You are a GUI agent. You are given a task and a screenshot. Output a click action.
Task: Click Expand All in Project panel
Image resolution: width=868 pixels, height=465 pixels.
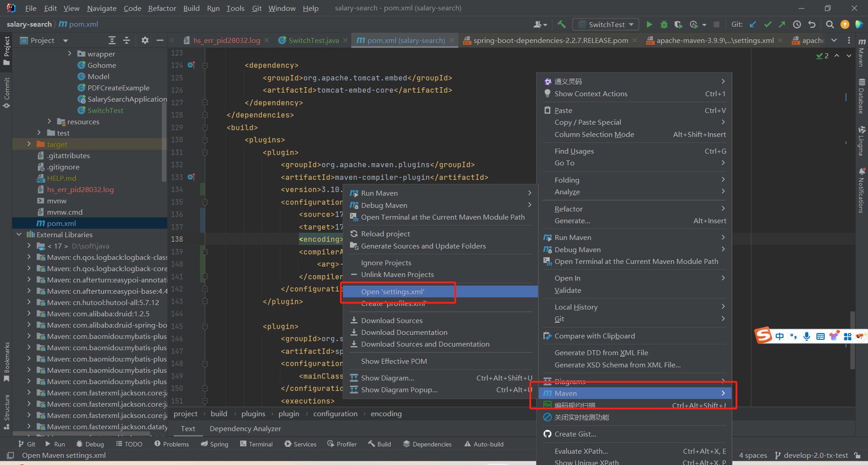(x=112, y=40)
